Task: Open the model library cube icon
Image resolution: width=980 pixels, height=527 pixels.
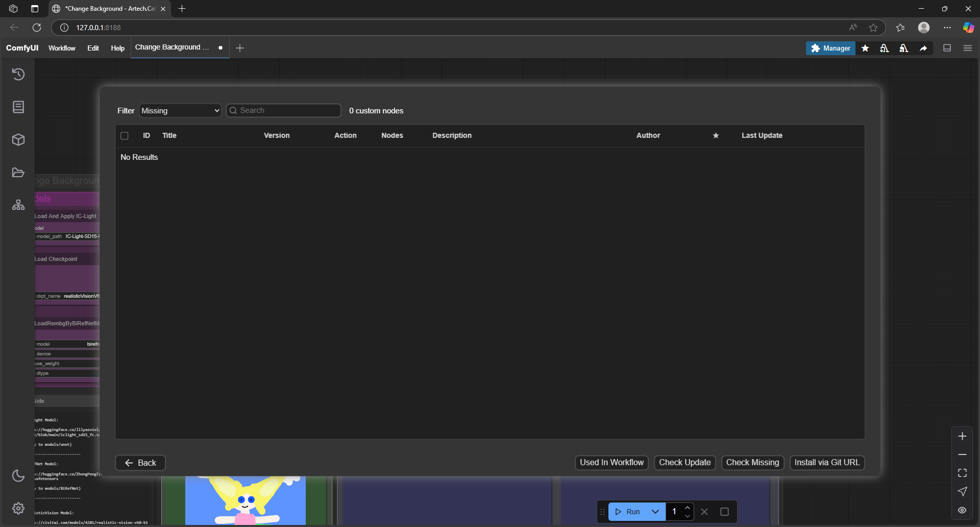Action: [x=18, y=140]
